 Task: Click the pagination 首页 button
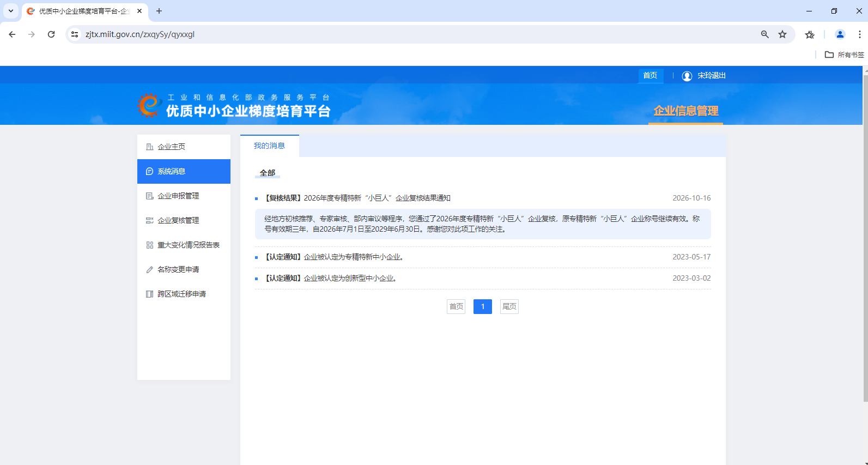point(456,306)
